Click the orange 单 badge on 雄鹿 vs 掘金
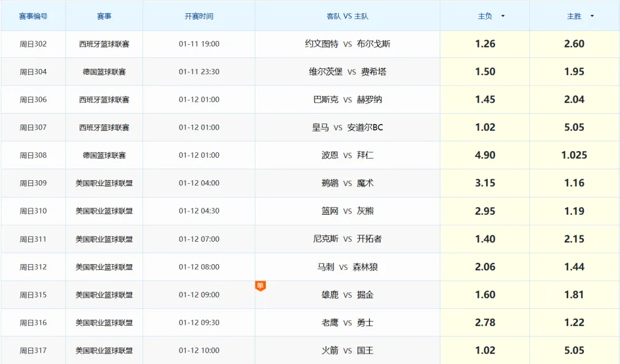Screen dimensions: 620x364 pos(261,285)
